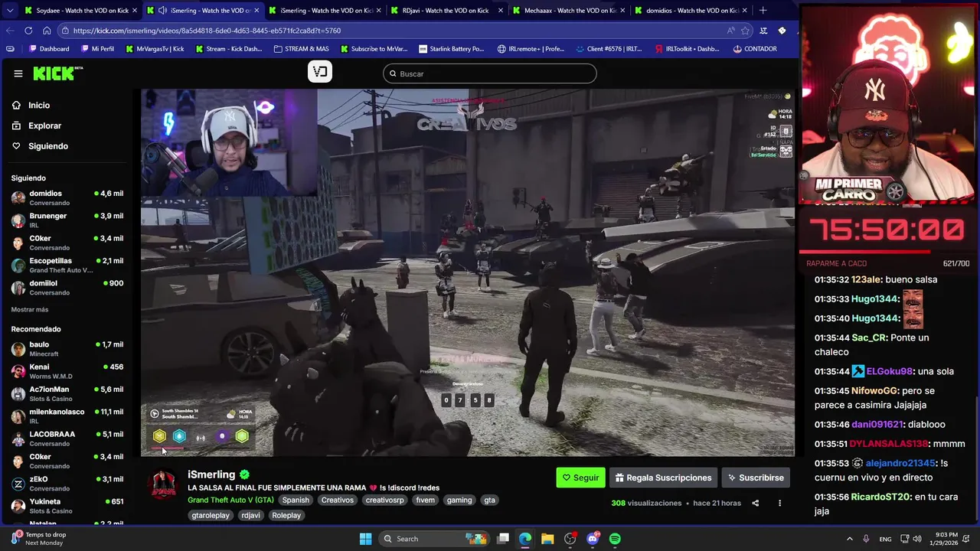Click Ac7ionMan channel avatar

[x=18, y=394]
